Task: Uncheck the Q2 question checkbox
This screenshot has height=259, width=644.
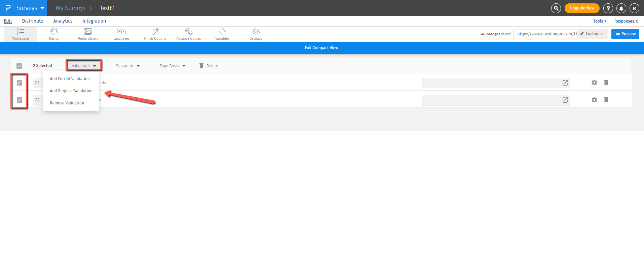Action: [20, 100]
